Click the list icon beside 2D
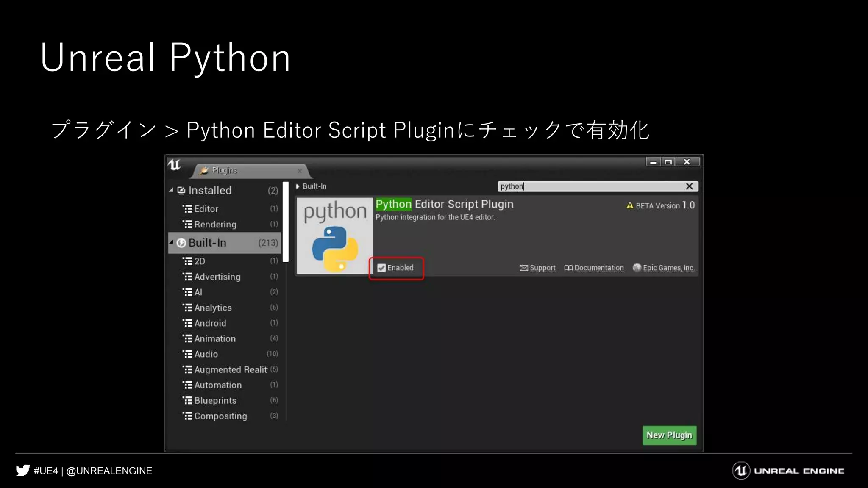 tap(187, 261)
